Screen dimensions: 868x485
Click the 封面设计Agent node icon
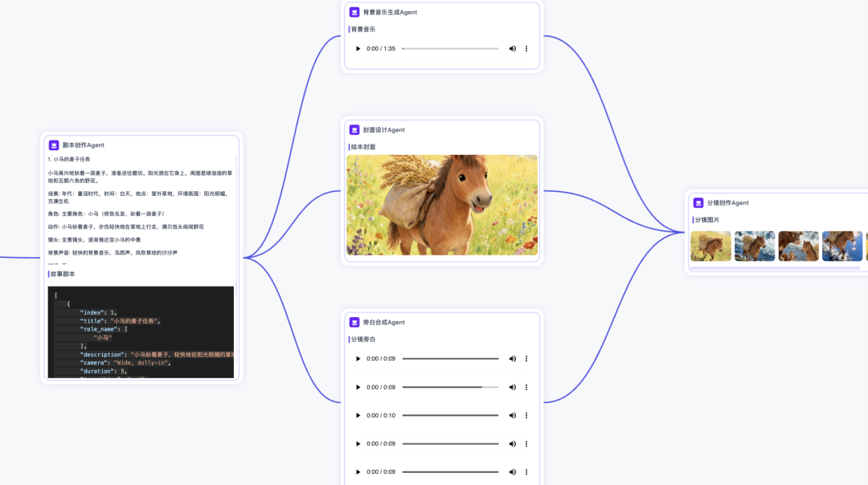pos(354,130)
